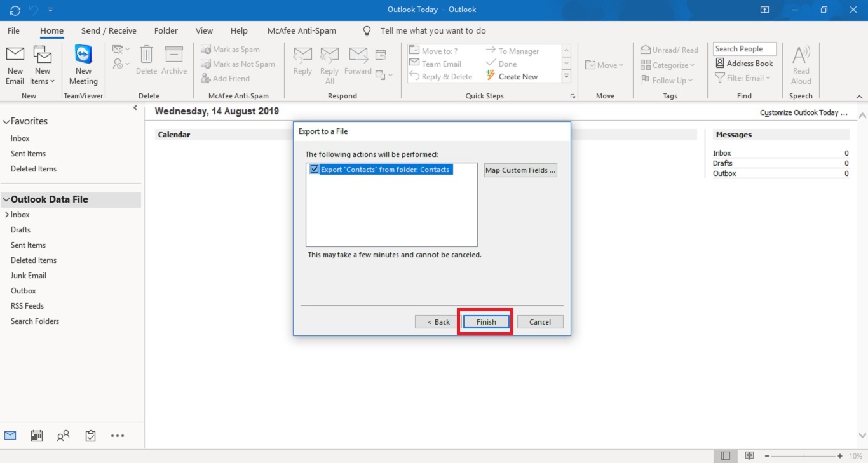
Task: Open the Follow Up flag dropdown
Action: click(667, 81)
